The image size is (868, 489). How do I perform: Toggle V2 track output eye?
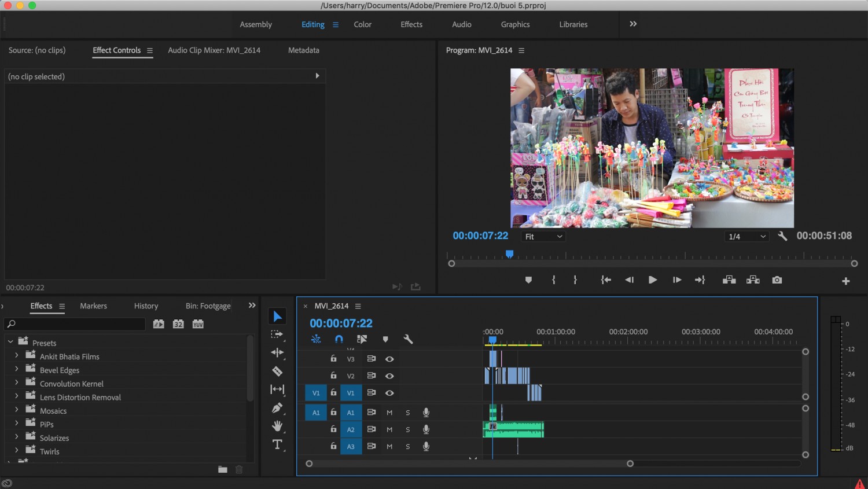(x=389, y=376)
